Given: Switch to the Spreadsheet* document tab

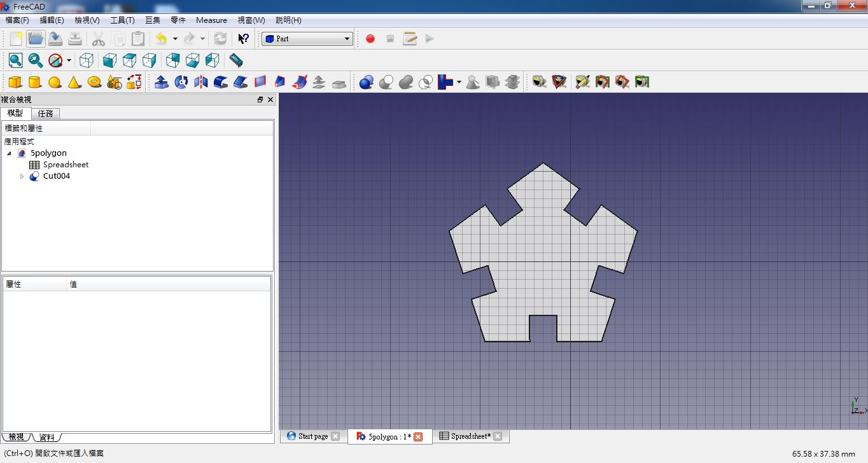Looking at the screenshot, I should tap(471, 436).
